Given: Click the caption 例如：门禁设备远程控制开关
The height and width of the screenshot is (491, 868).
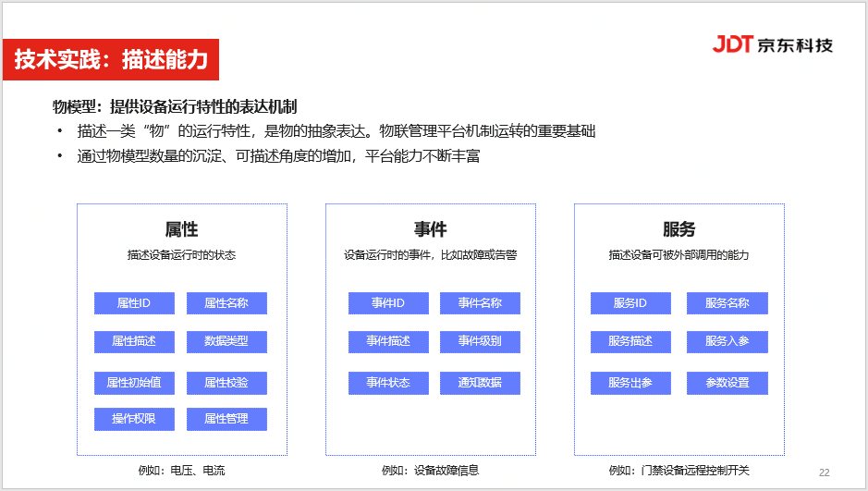Looking at the screenshot, I should 679,471.
